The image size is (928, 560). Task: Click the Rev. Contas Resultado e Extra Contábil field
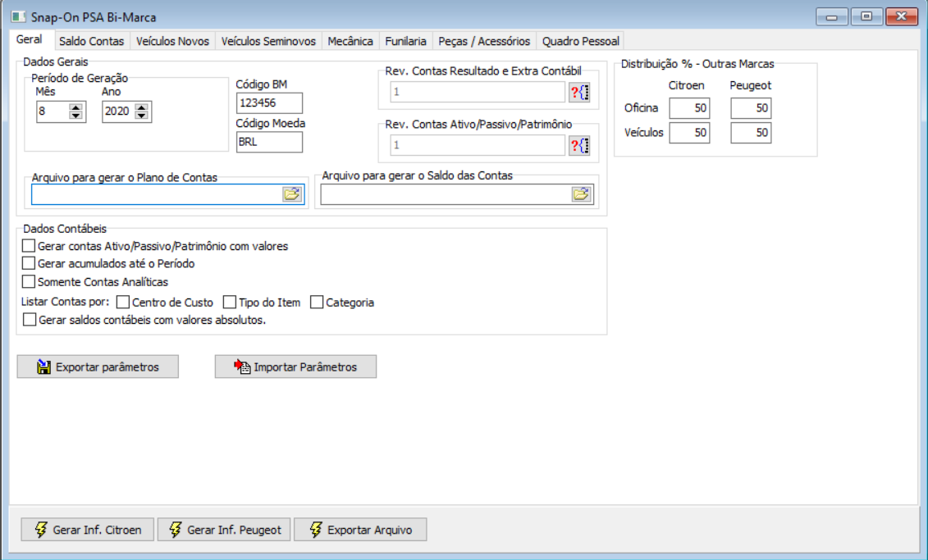pyautogui.click(x=478, y=93)
